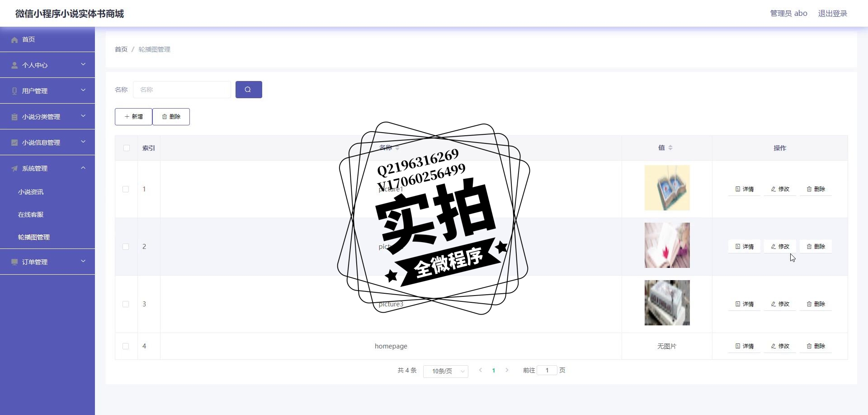
Task: Focus the 名称 search input
Action: click(182, 90)
